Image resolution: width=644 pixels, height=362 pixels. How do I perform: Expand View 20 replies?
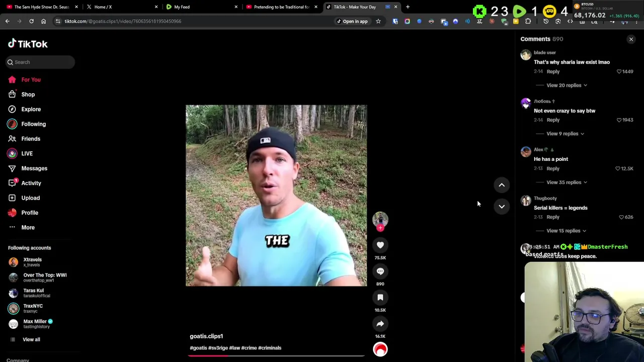pos(567,85)
